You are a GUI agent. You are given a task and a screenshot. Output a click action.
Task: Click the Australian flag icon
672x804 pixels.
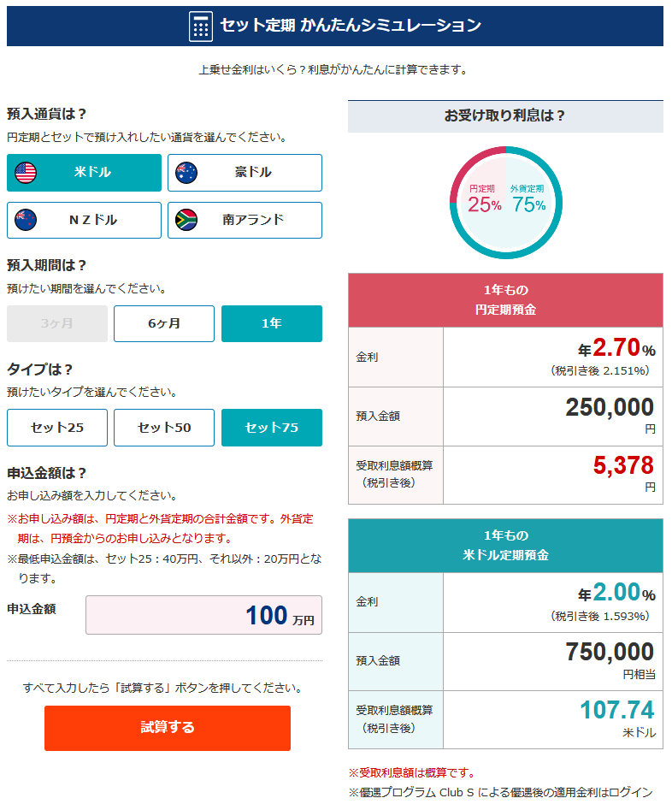pos(186,173)
